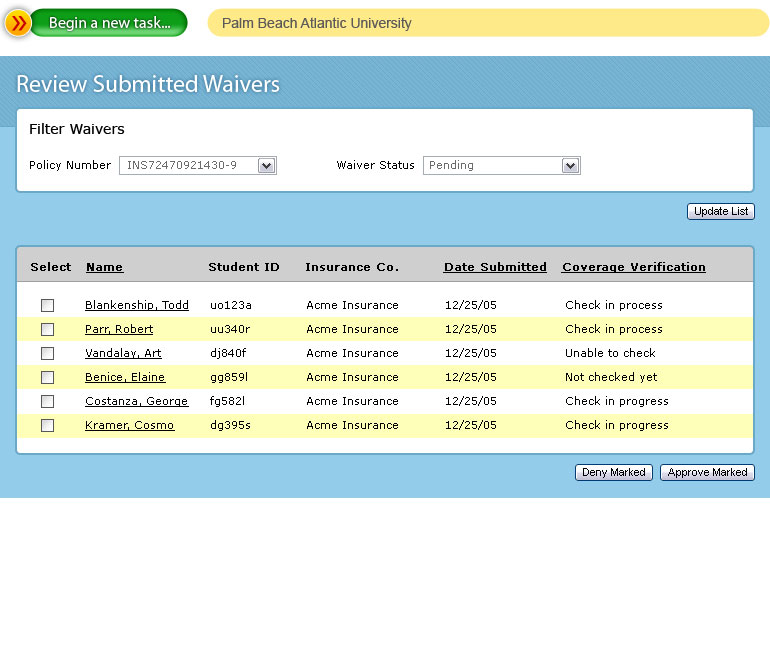This screenshot has width=770, height=651.
Task: Click student ID dg395s
Action: tap(230, 426)
